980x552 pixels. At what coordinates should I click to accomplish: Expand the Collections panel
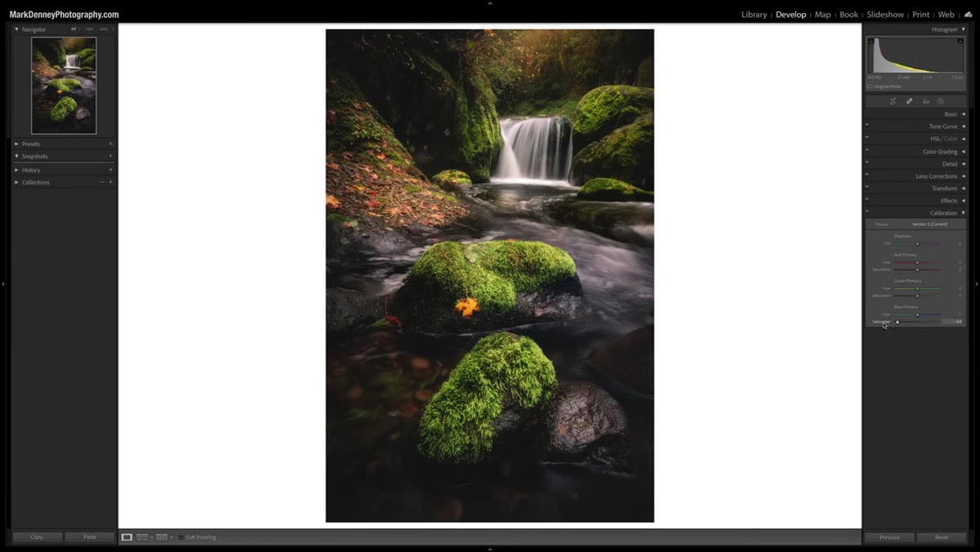(x=16, y=182)
